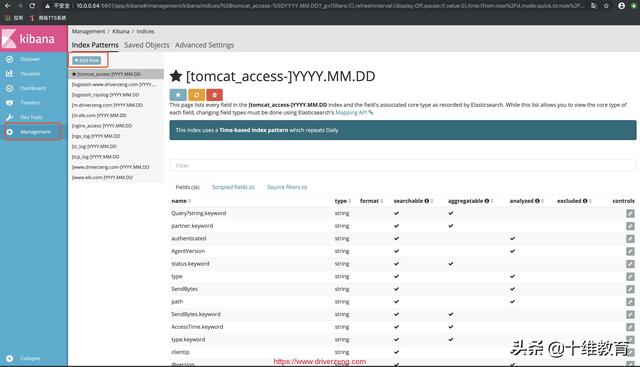This screenshot has height=367, width=640.
Task: Go to Management breadcrumb
Action: click(88, 31)
